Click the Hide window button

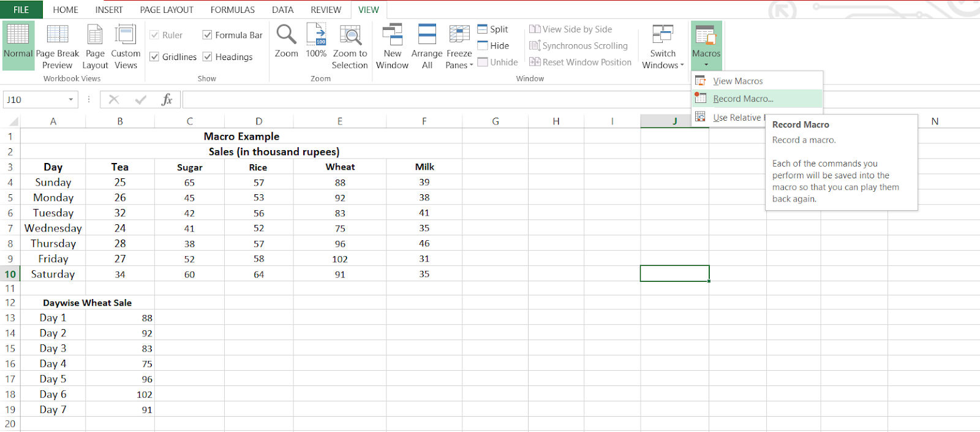pyautogui.click(x=493, y=45)
